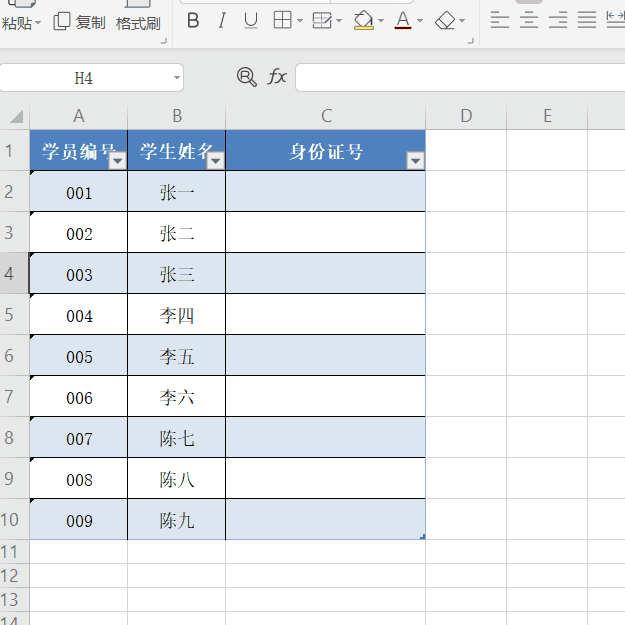This screenshot has height=625, width=625.
Task: Justify text alignment
Action: coord(587,20)
